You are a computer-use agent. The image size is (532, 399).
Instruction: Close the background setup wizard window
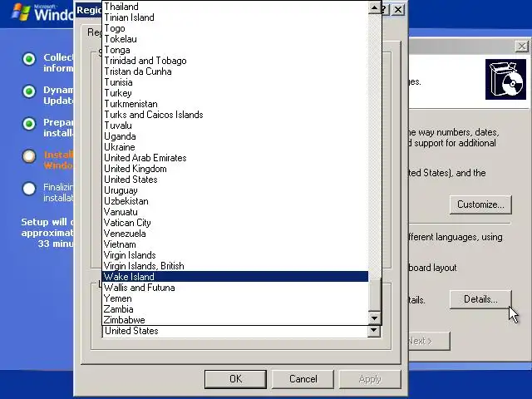pos(522,47)
